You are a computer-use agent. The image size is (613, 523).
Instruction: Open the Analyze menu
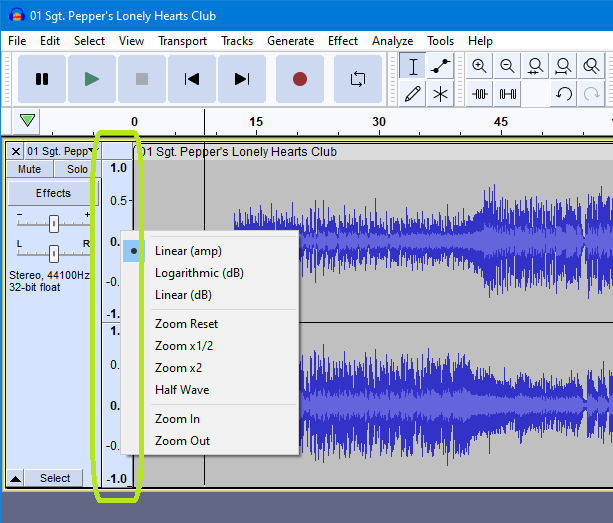pyautogui.click(x=393, y=41)
